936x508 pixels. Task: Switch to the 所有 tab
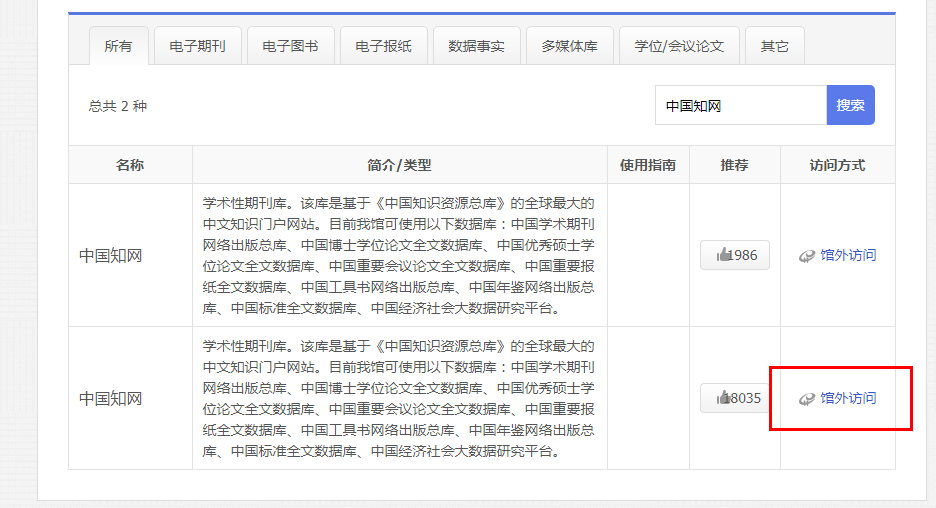(x=118, y=46)
